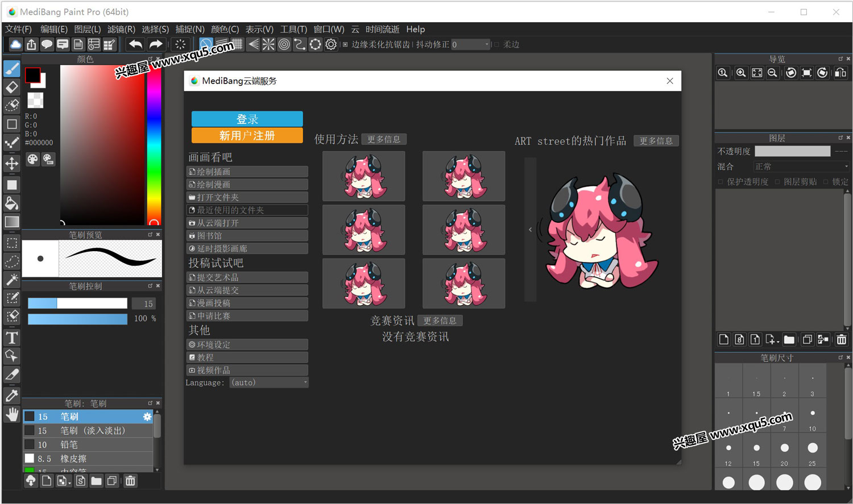Viewport: 853px width, 504px height.
Task: Click 提交艺术品 button
Action: coord(247,277)
